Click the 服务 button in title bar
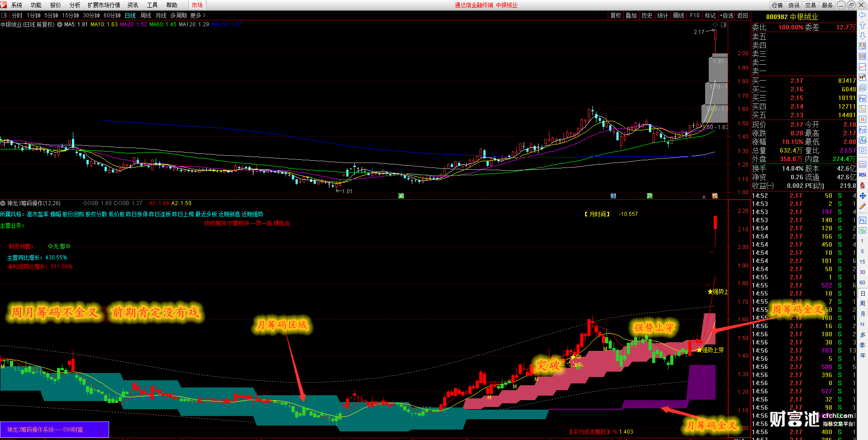 pos(827,5)
